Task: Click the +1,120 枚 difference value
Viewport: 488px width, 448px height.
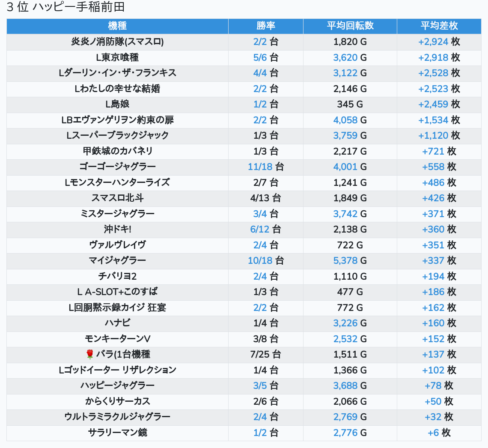Action: click(439, 135)
